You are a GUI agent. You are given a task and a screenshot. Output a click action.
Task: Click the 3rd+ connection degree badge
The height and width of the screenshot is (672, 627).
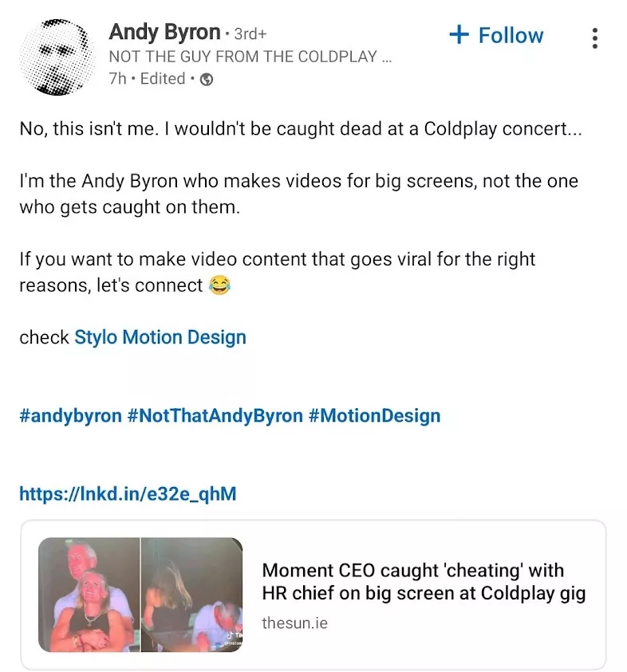tap(250, 34)
